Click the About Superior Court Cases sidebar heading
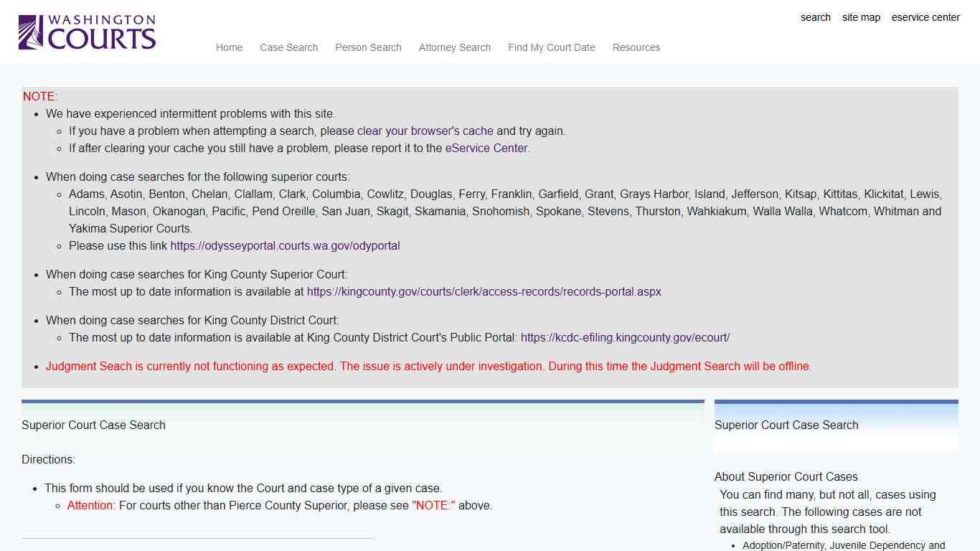Viewport: 980px width, 551px height. [786, 476]
